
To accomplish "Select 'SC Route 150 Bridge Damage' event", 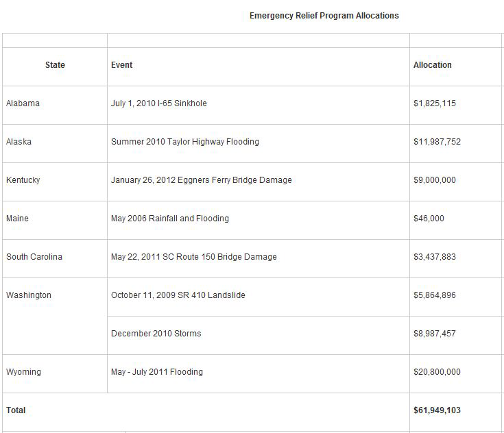I will (x=219, y=257).
